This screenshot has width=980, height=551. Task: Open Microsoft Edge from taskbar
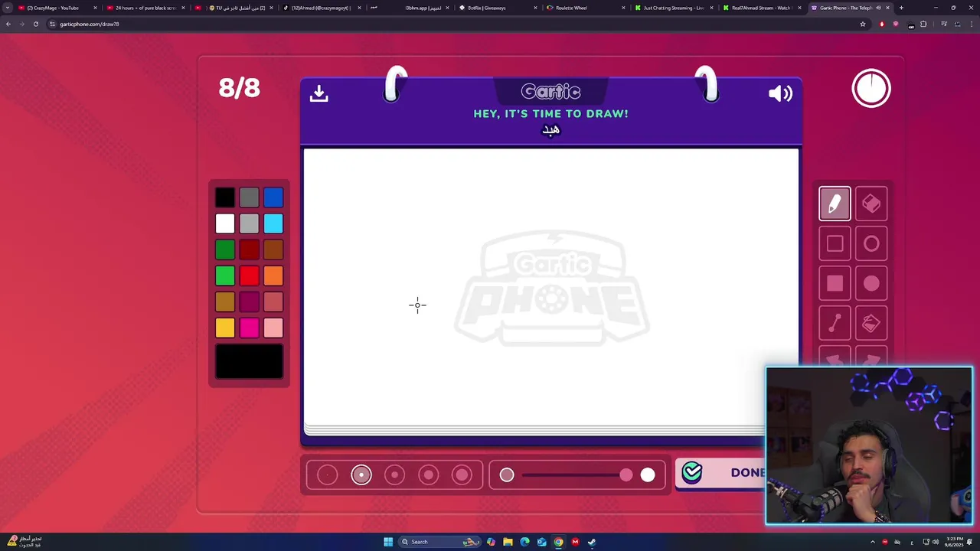click(x=524, y=542)
